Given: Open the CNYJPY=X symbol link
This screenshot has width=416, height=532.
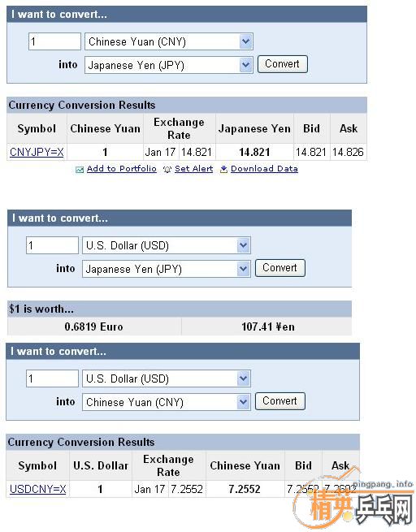Looking at the screenshot, I should pyautogui.click(x=37, y=152).
